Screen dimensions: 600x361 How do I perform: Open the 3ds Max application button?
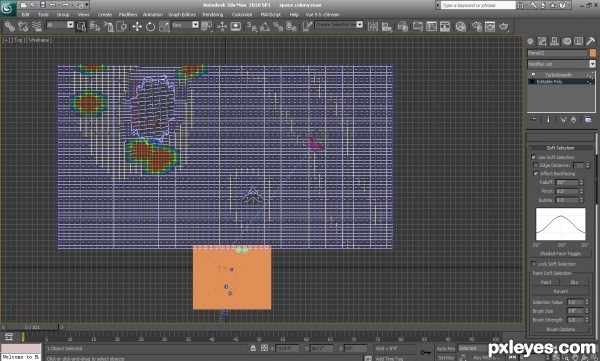[x=8, y=7]
